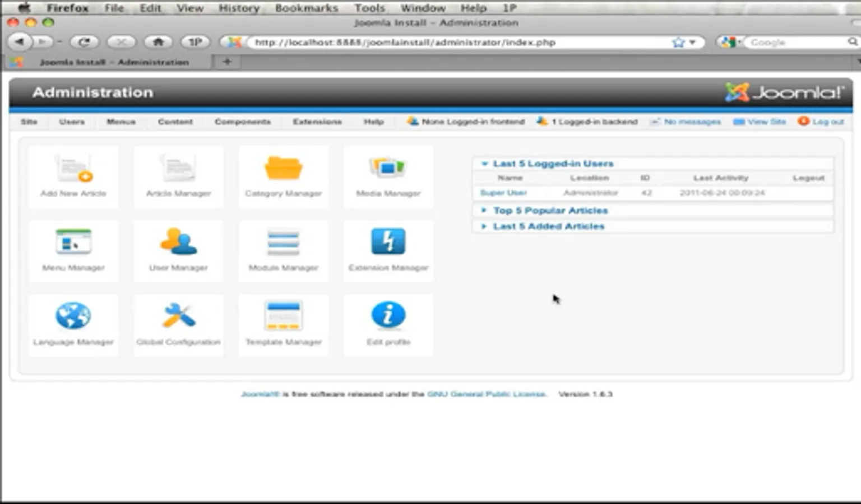The width and height of the screenshot is (861, 504).
Task: Click the browser Forward arrow button
Action: pyautogui.click(x=42, y=42)
